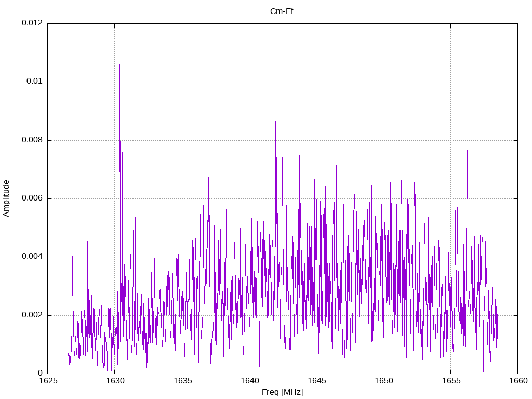532x399 pixels.
Task: Click the 1635 x-axis tick label
Action: (182, 381)
